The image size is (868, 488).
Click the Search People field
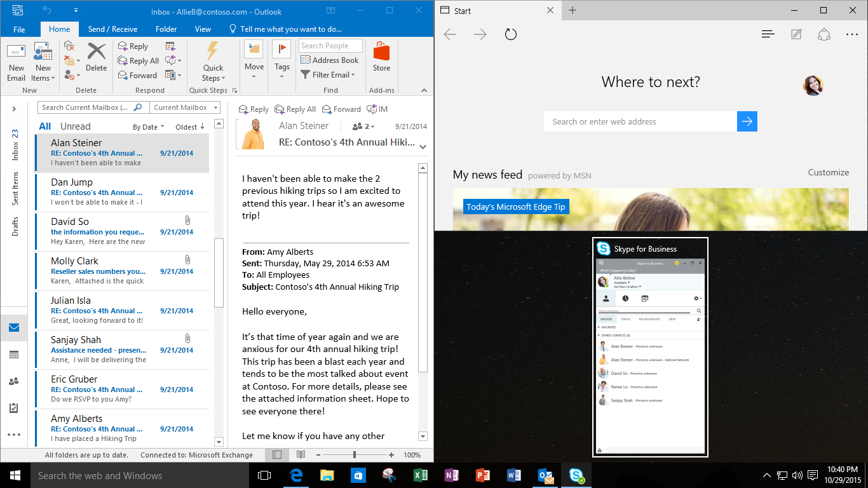[x=330, y=46]
